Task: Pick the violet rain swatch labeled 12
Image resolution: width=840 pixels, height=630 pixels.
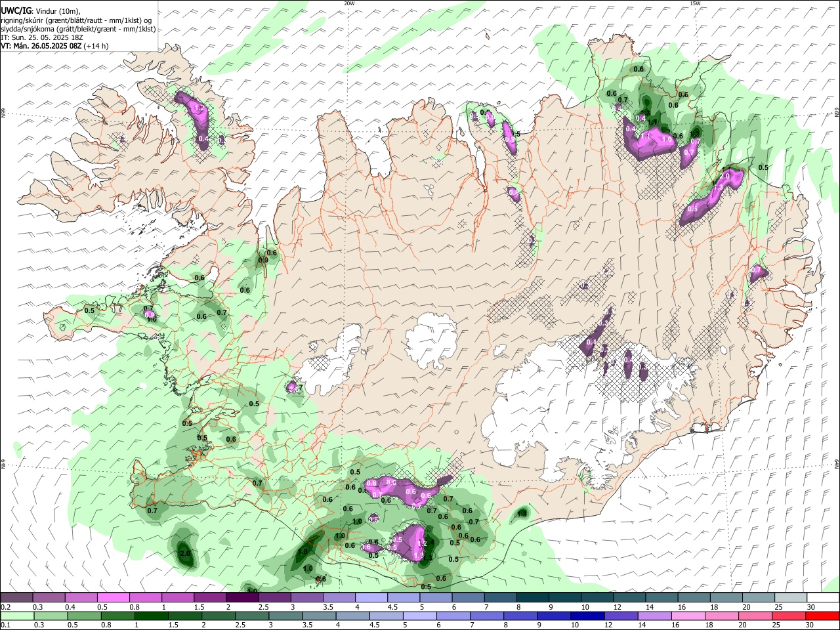Action: click(621, 616)
